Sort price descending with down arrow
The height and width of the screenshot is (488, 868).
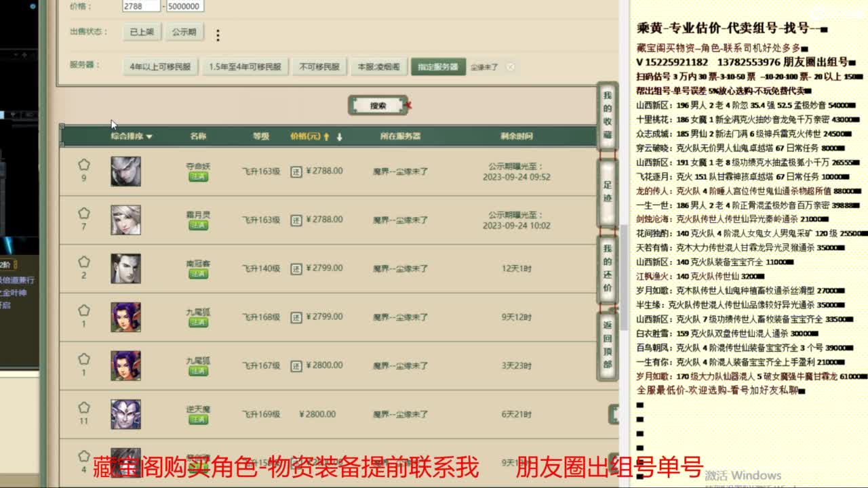pos(339,136)
